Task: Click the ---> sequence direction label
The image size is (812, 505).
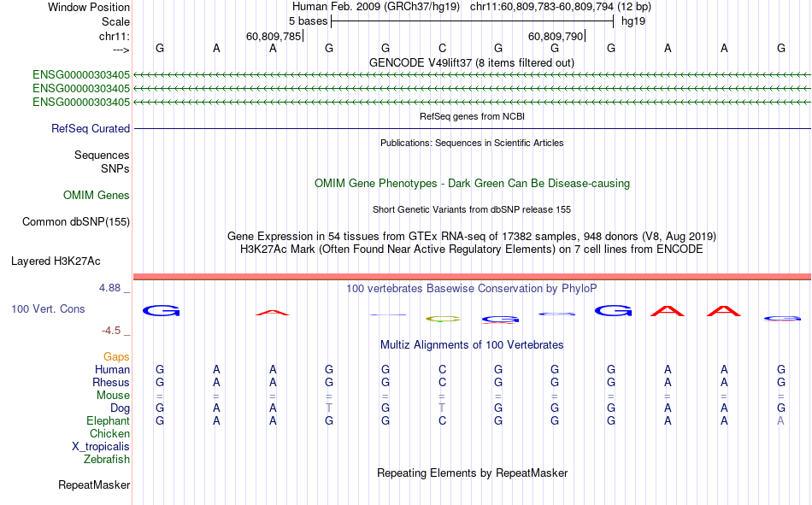Action: pos(121,50)
